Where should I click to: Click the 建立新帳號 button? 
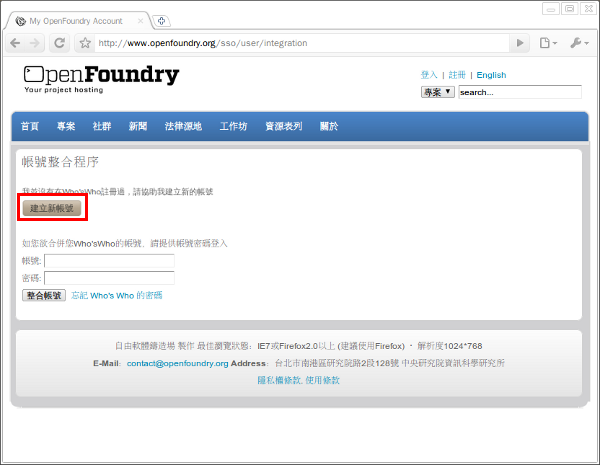click(52, 208)
